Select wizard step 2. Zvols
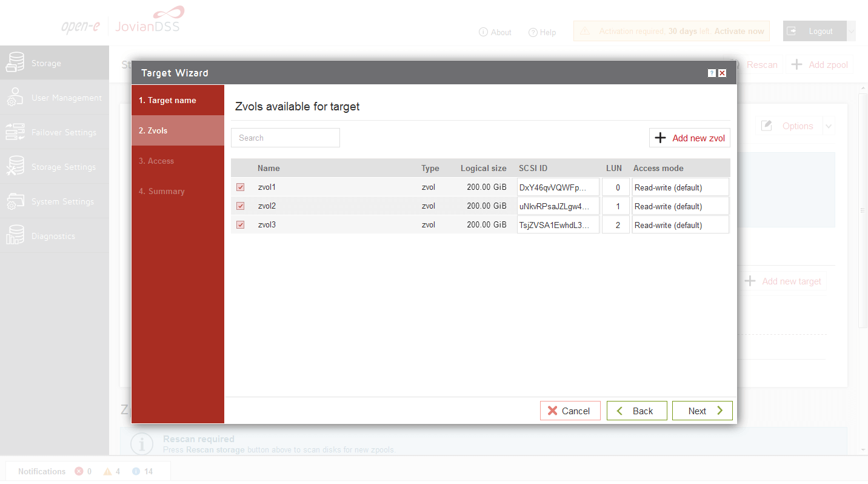Image resolution: width=868 pixels, height=484 pixels. point(178,130)
